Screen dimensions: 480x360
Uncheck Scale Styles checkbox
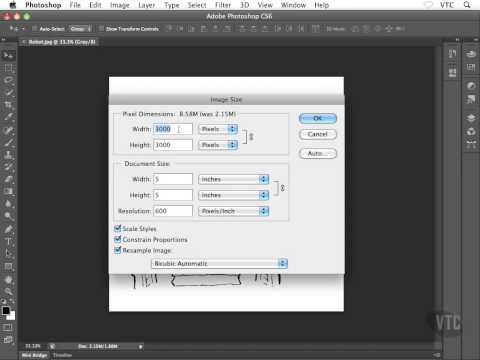[x=117, y=228]
